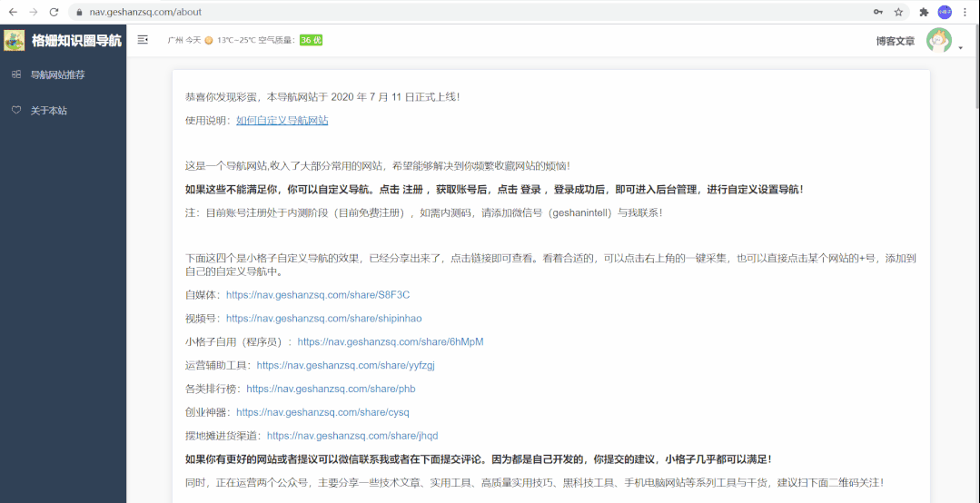Open the browser extensions puzzle icon
Image resolution: width=980 pixels, height=503 pixels.
[x=924, y=12]
